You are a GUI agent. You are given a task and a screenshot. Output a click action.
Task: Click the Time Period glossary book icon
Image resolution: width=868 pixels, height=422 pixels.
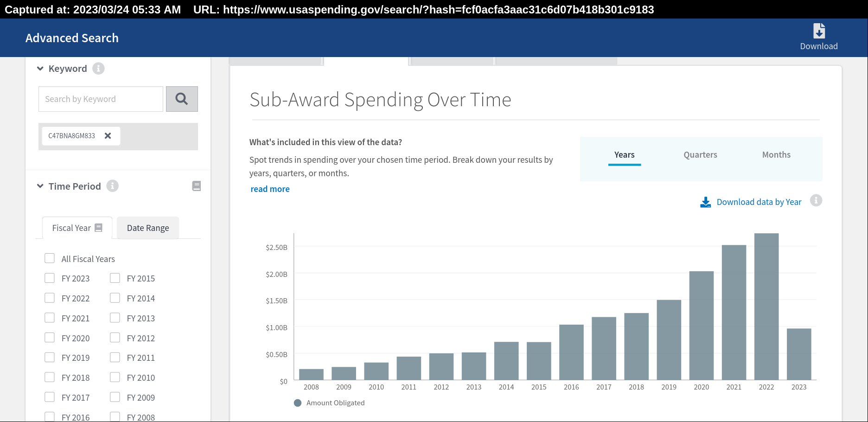(x=197, y=186)
